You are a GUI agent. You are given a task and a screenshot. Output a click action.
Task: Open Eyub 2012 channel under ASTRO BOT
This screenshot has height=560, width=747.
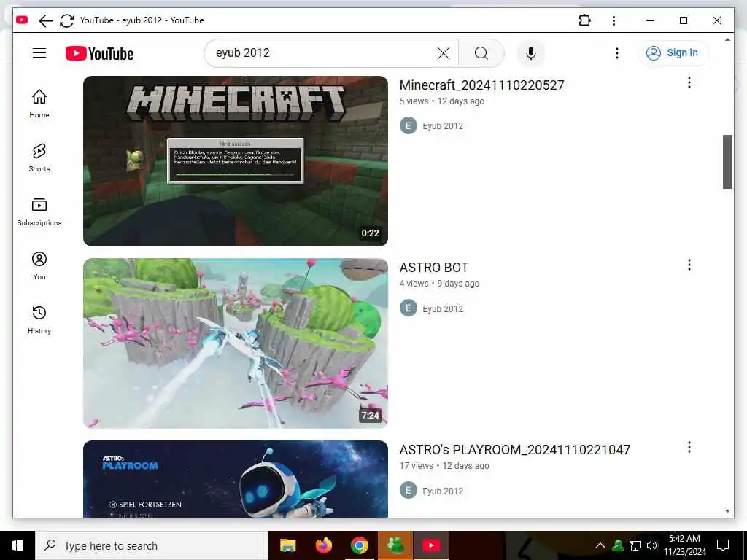click(x=443, y=308)
